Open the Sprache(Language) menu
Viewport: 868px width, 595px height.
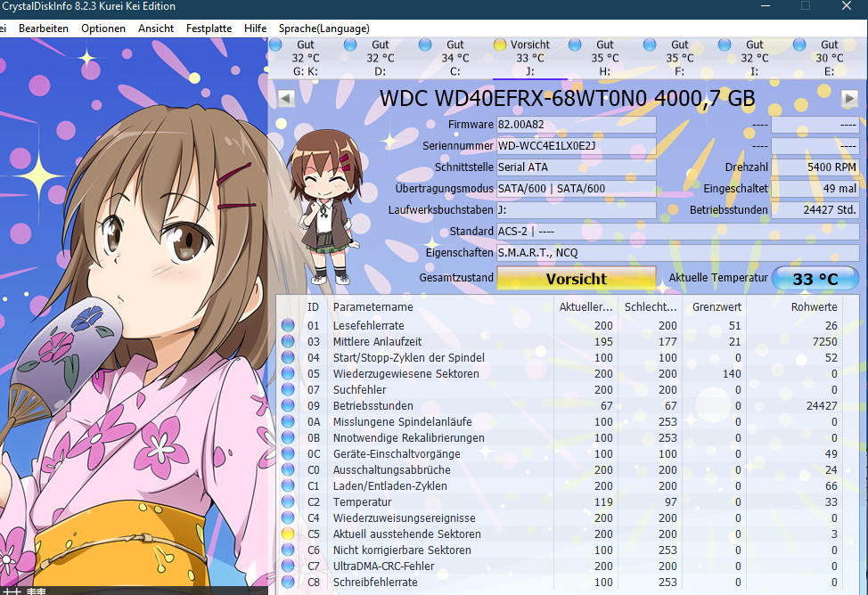[324, 29]
